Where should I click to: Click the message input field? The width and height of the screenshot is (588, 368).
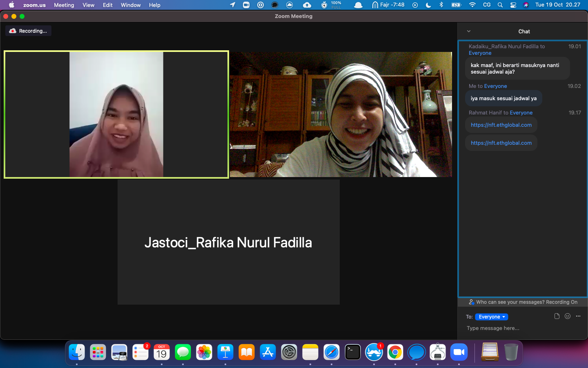523,328
